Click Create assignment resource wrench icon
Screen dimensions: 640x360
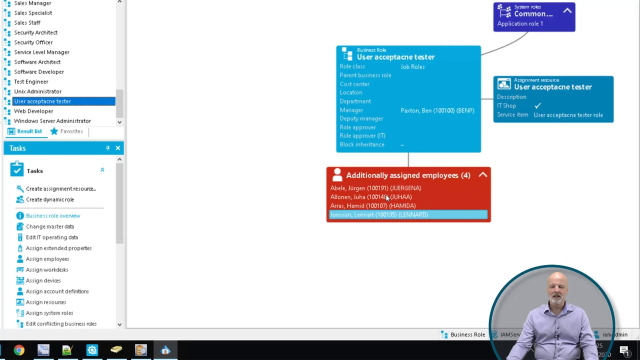point(20,189)
